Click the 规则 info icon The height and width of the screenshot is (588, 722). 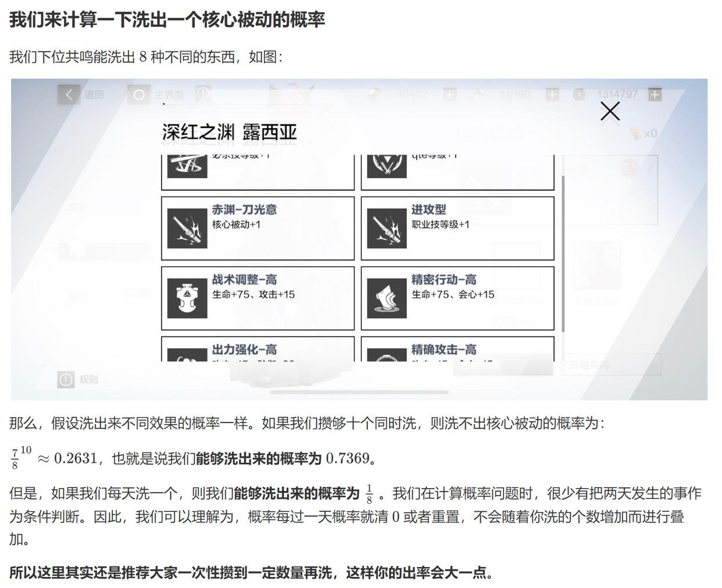tap(66, 379)
